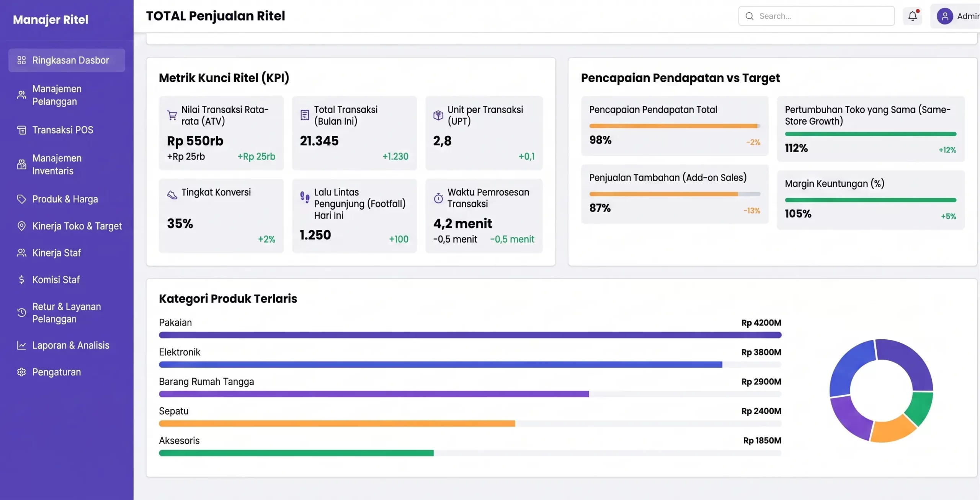Click the receipt icon in Total Transaksi card

(x=305, y=115)
